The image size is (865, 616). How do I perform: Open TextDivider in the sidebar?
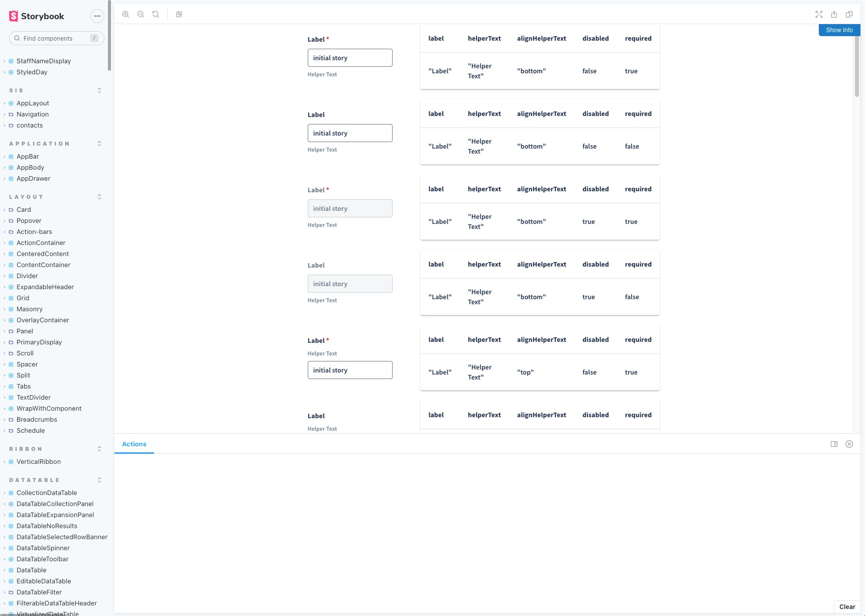coord(34,398)
